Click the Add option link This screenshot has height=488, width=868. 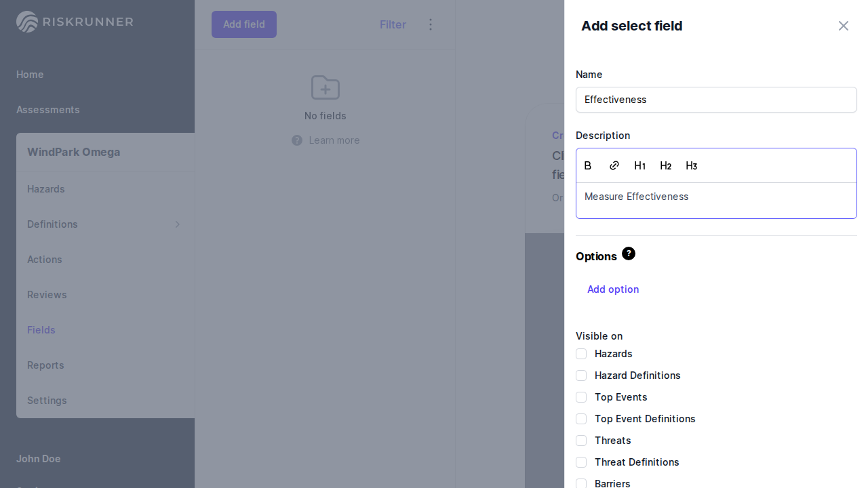[x=613, y=289]
